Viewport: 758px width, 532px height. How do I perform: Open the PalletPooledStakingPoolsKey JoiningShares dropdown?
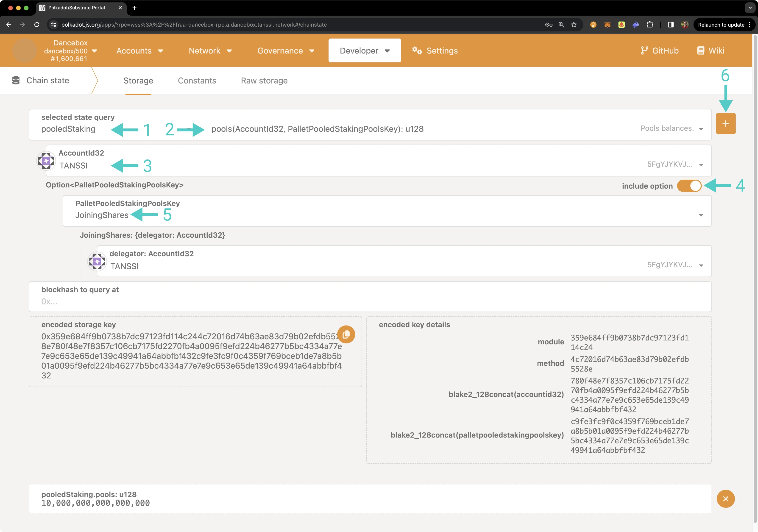387,211
